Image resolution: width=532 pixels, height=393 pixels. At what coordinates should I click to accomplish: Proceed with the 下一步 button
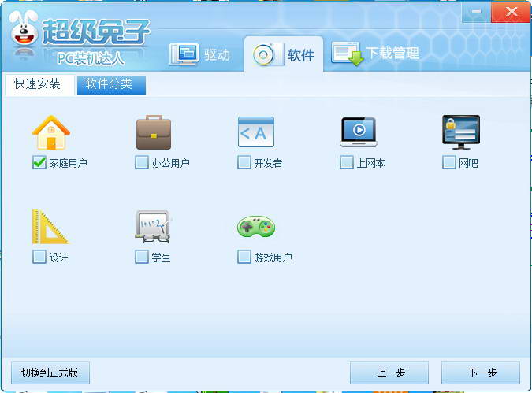[481, 373]
